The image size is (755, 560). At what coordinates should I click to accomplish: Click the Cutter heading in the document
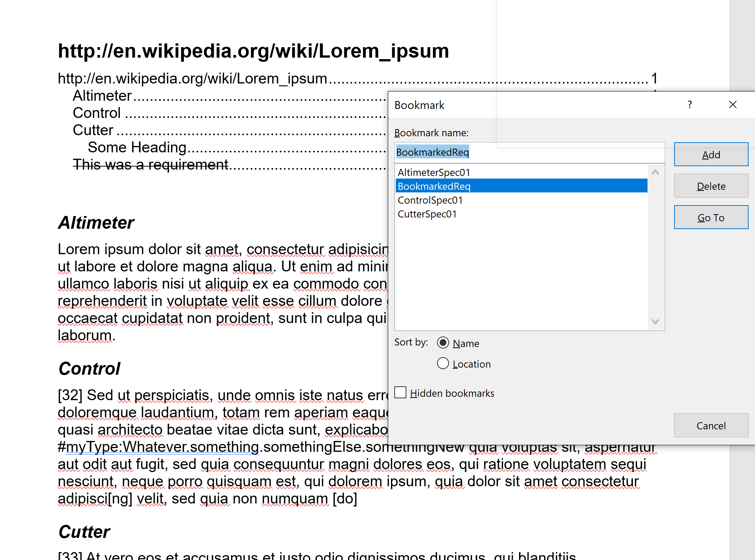(x=84, y=532)
